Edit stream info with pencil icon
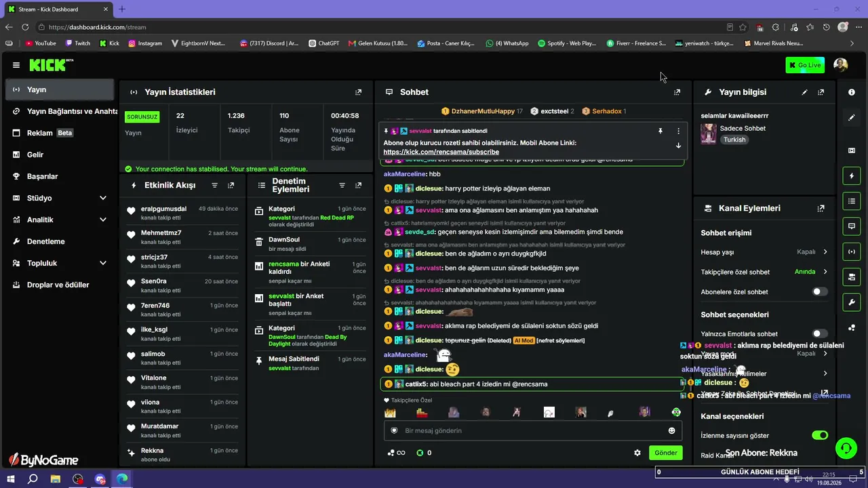 [805, 92]
